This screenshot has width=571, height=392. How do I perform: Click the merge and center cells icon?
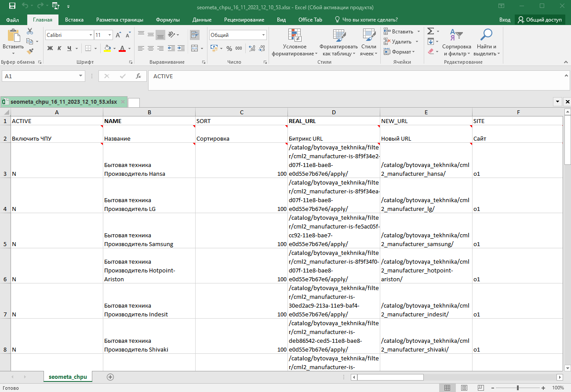194,48
